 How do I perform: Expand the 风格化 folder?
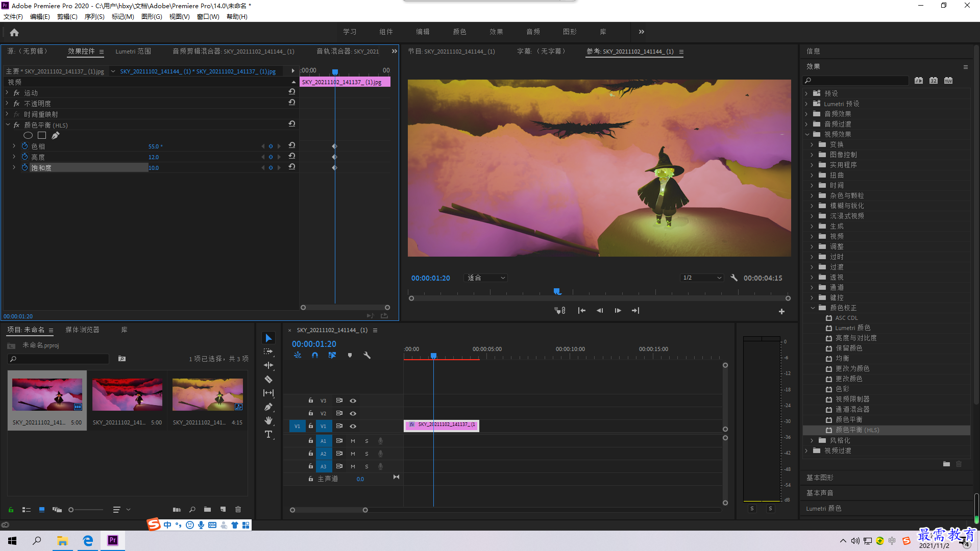[812, 440]
